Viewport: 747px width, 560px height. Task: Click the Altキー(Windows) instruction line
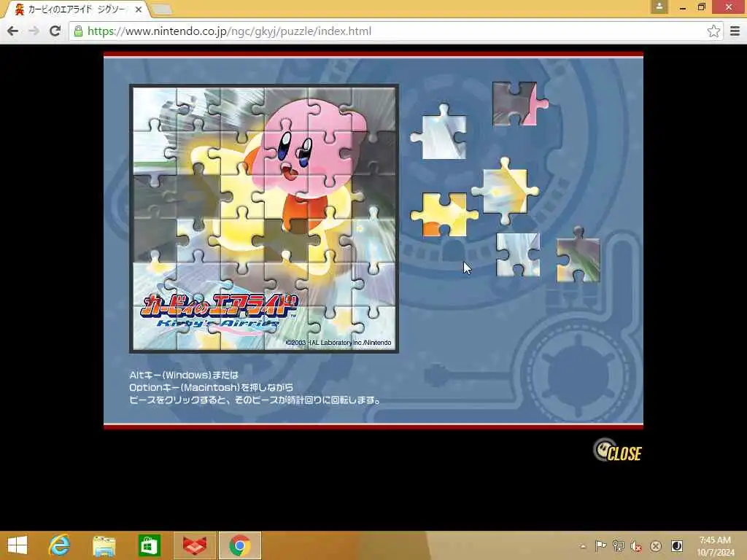pyautogui.click(x=184, y=376)
